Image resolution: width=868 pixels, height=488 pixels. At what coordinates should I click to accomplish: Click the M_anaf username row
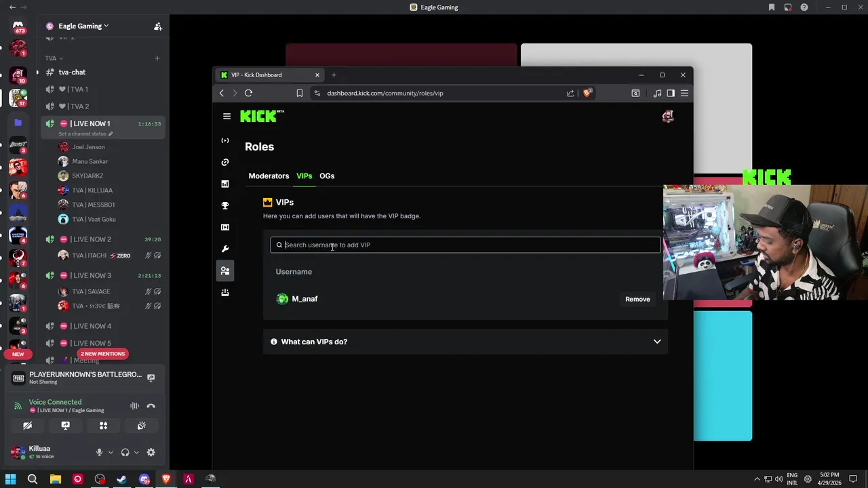(465, 299)
